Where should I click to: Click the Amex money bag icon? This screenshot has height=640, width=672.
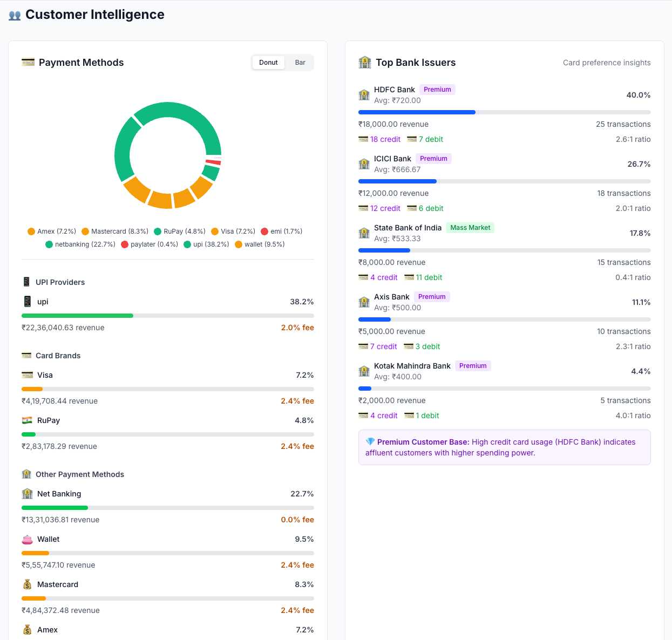[28, 629]
